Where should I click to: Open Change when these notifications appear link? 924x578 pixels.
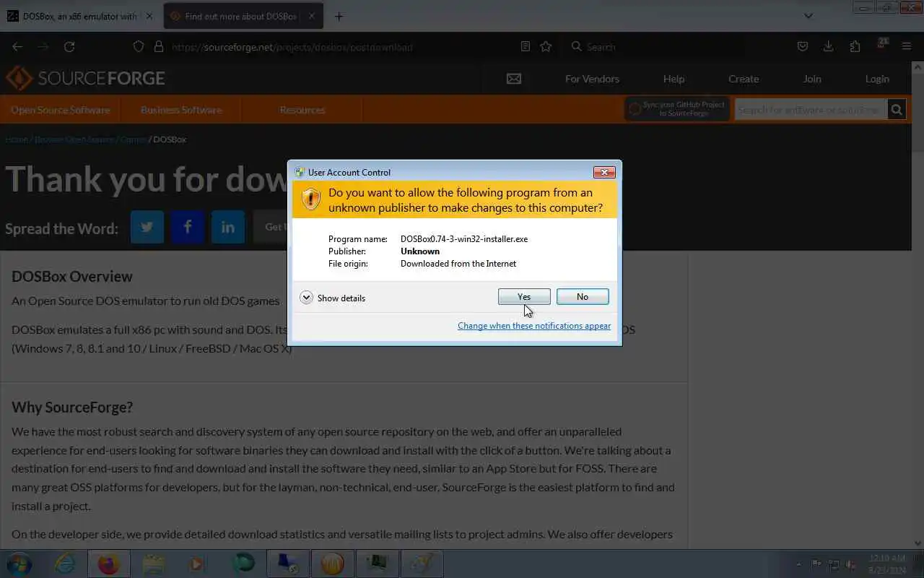[x=534, y=326]
